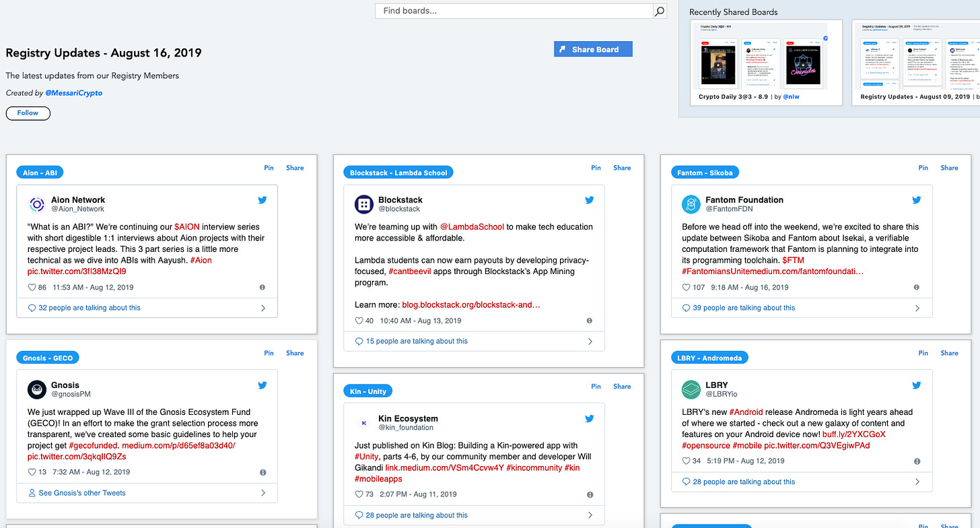The width and height of the screenshot is (980, 528).
Task: Pin the Aion - ABI card
Action: click(x=269, y=168)
